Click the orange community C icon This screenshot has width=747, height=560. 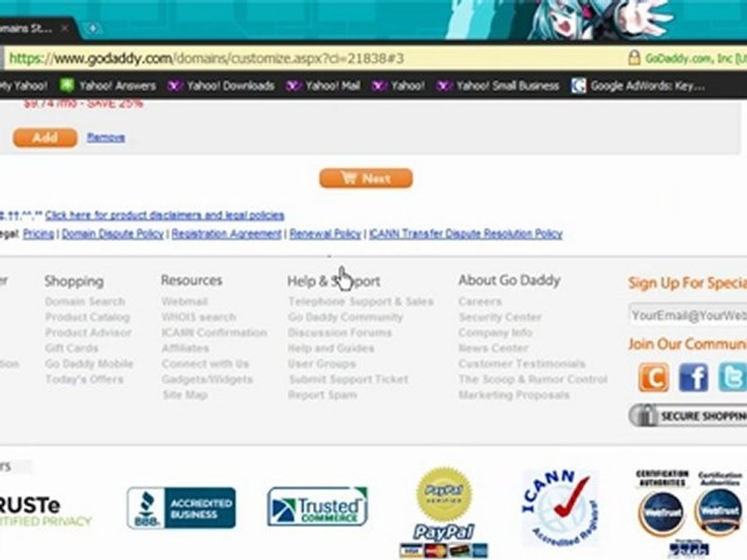tap(653, 378)
